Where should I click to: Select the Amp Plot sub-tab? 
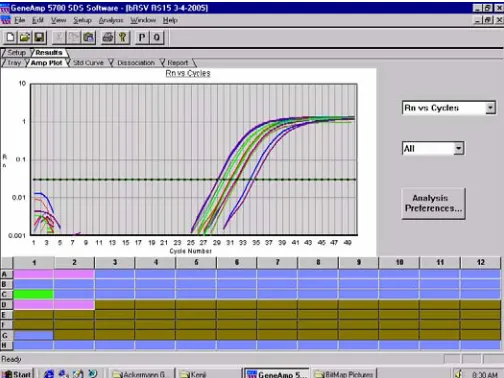coord(46,63)
